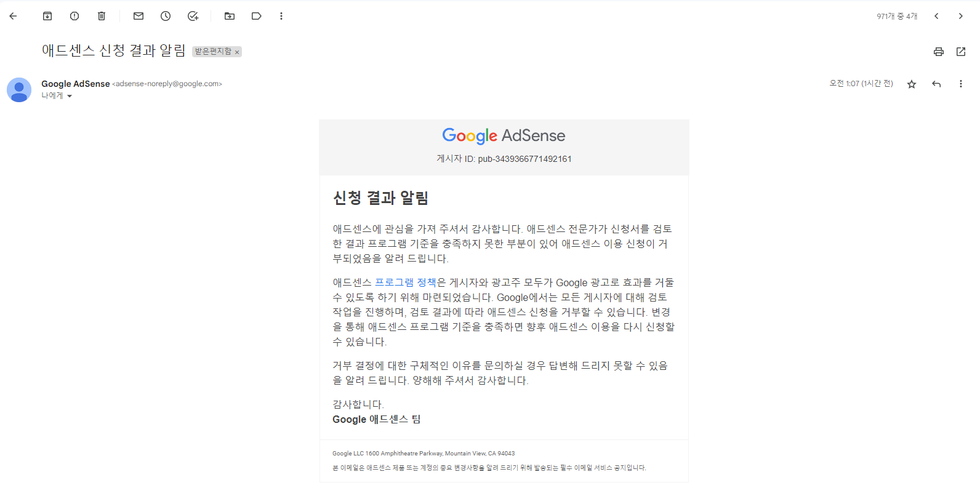Viewport: 980px width, 501px height.
Task: Reply to Google AdSense message
Action: click(x=936, y=84)
